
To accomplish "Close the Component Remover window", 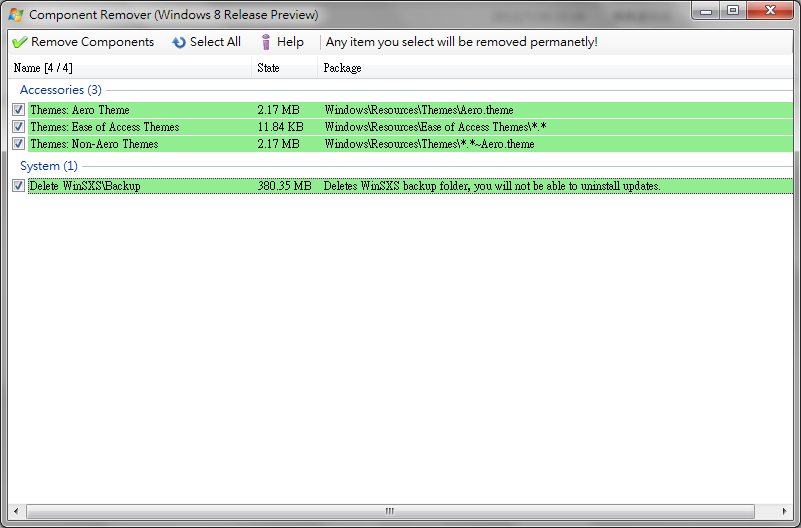I will point(770,10).
